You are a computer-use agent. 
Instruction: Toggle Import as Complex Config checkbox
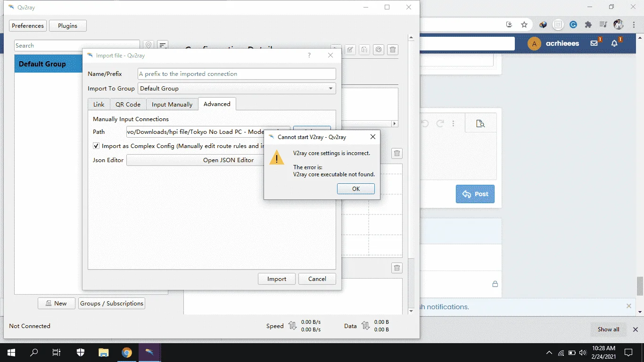(x=96, y=146)
